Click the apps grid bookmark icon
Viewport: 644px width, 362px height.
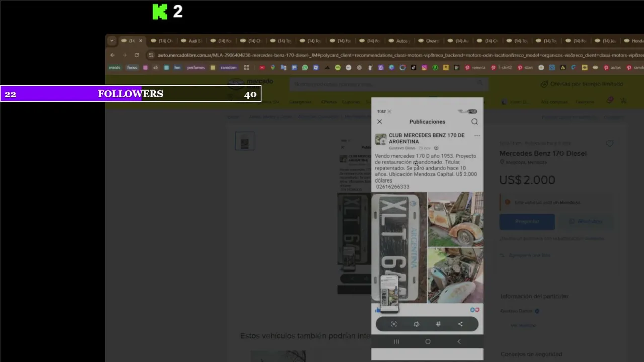tap(246, 68)
